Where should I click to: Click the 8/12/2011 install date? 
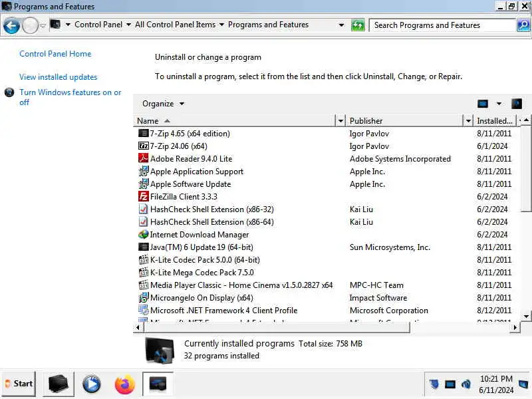(494, 311)
